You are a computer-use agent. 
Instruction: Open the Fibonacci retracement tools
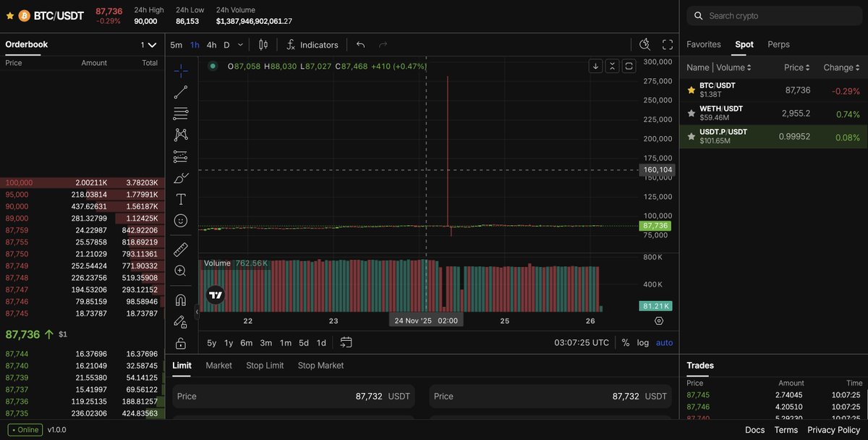(181, 114)
